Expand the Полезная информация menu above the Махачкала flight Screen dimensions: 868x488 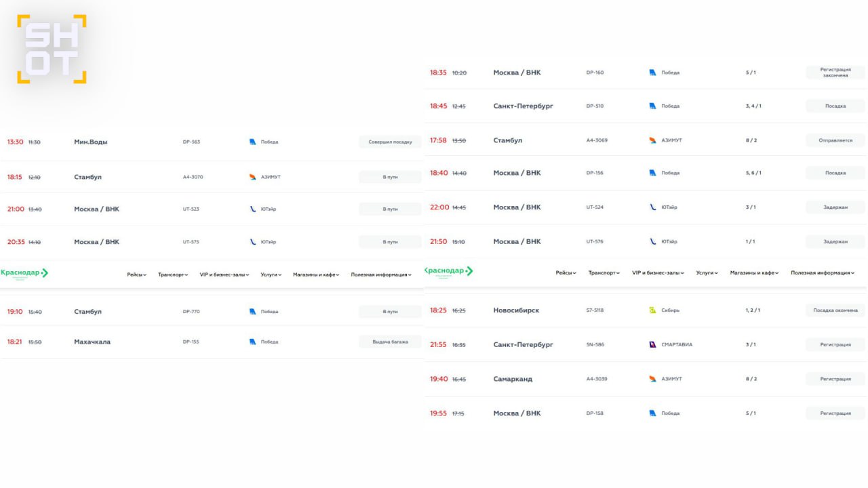point(381,274)
